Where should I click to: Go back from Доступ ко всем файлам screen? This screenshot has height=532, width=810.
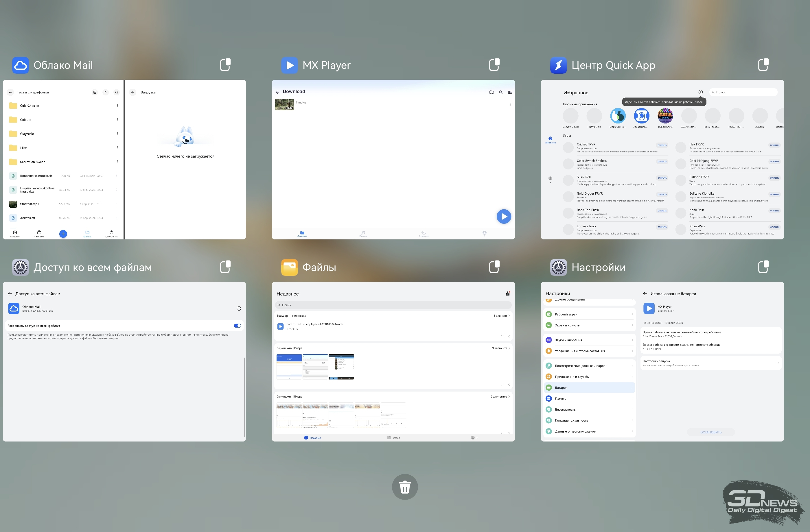10,293
